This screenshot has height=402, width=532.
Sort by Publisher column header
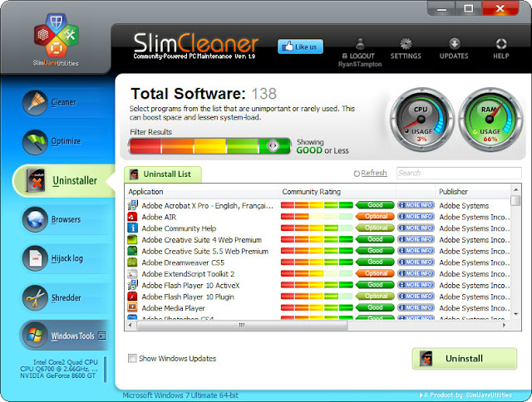point(472,192)
